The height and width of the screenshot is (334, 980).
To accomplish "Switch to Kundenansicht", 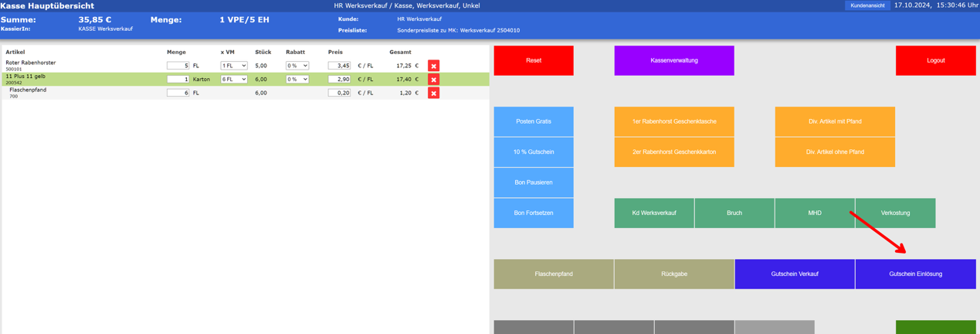I will point(867,5).
